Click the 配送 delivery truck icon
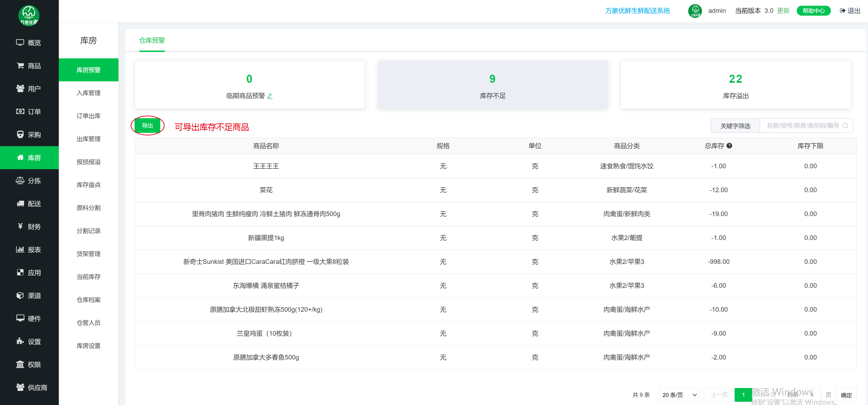This screenshot has width=868, height=405. (x=20, y=203)
